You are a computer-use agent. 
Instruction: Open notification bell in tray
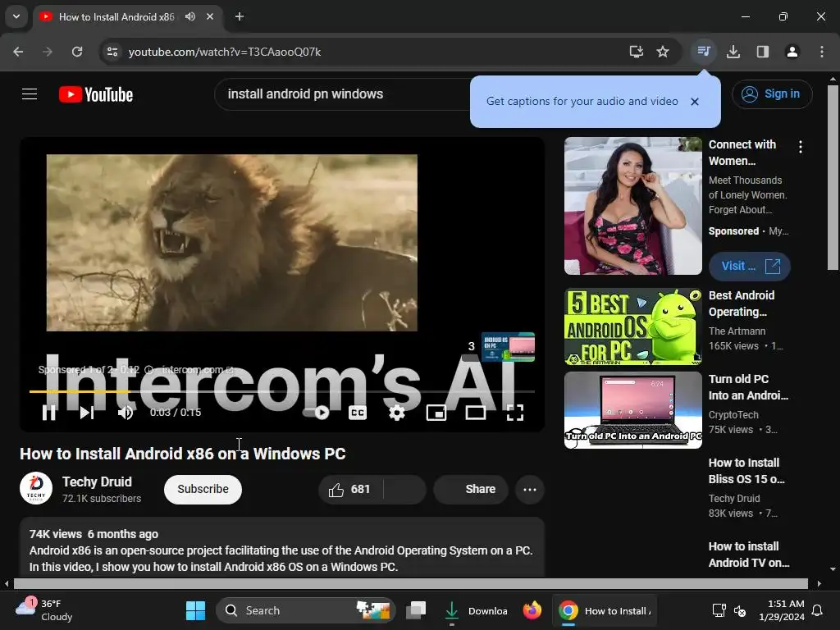pyautogui.click(x=818, y=610)
